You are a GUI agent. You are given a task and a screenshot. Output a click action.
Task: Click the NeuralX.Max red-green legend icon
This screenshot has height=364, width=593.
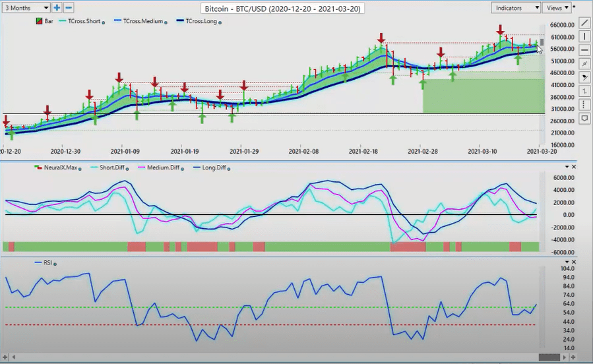38,167
